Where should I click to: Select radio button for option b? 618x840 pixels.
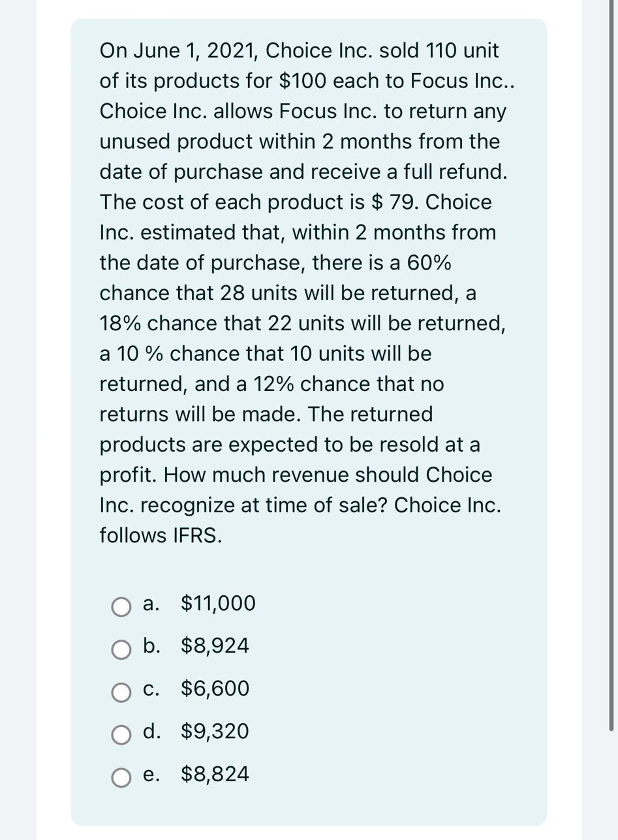[x=121, y=649]
